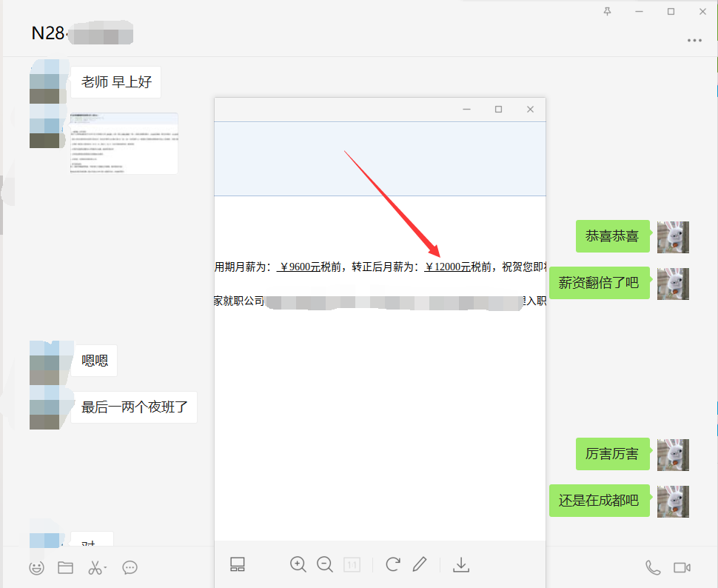
Task: Open the chat history icon
Action: [130, 568]
